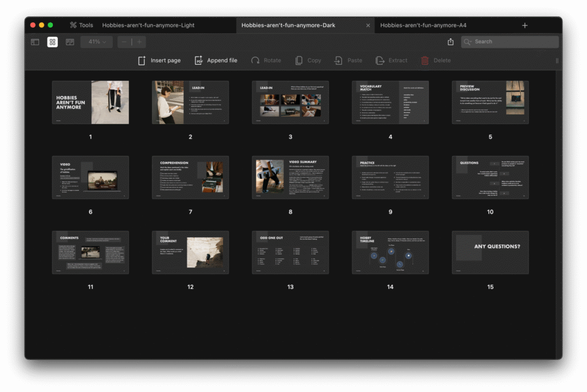
Task: Switch to the Hobbies-aren't-fun-anymore-Light tab
Action: 148,25
